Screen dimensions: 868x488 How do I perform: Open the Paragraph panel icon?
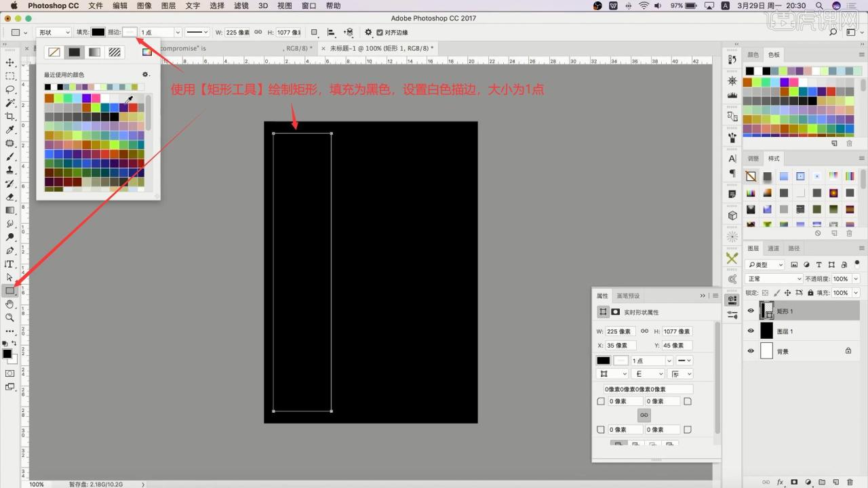[732, 174]
